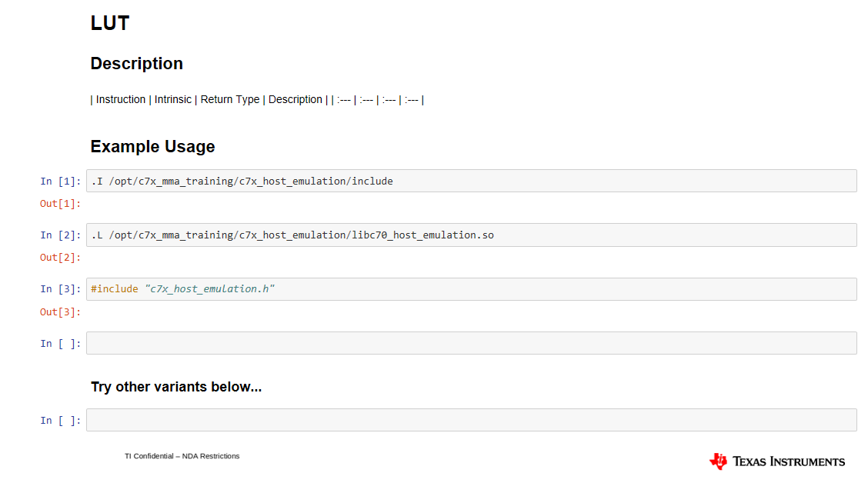Viewport: 868px width, 483px height.
Task: Click the TI Confidential NDA Restrictions footer
Action: pos(182,456)
